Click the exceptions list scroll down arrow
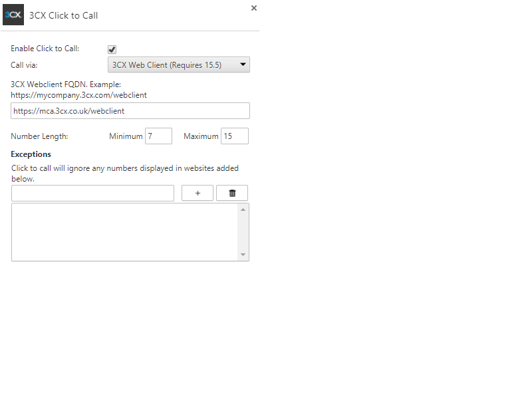Image resolution: width=532 pixels, height=399 pixels. click(243, 255)
